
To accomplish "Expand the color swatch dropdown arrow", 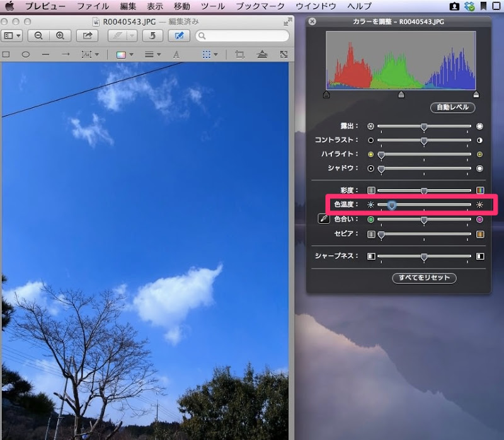I will point(131,55).
